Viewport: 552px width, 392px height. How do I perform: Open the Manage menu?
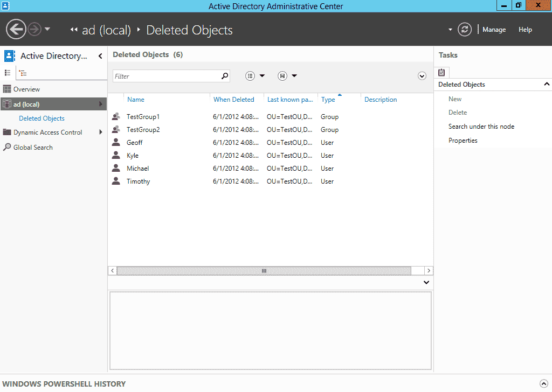[x=494, y=30]
